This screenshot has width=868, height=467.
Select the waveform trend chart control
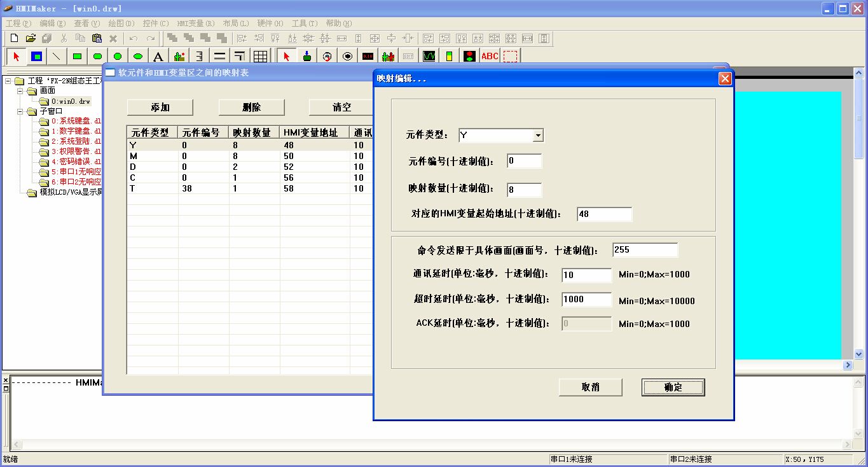[429, 56]
